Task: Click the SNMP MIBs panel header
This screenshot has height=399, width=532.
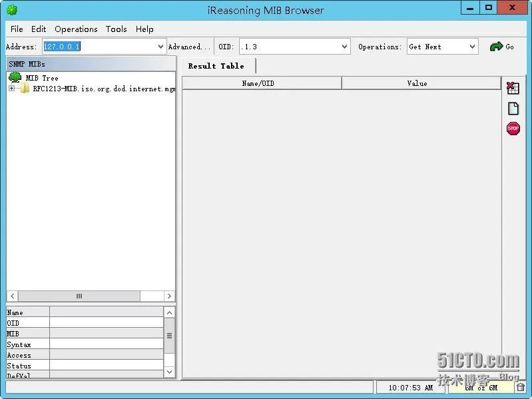Action: [91, 64]
